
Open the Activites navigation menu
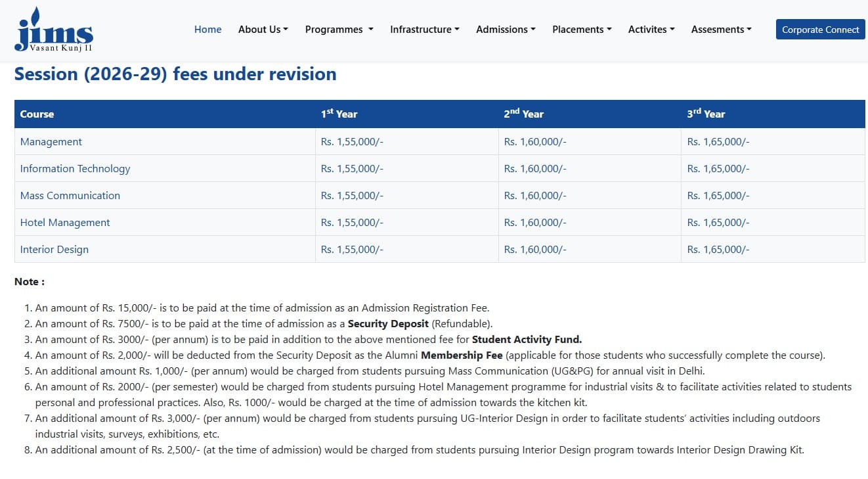[x=651, y=30]
